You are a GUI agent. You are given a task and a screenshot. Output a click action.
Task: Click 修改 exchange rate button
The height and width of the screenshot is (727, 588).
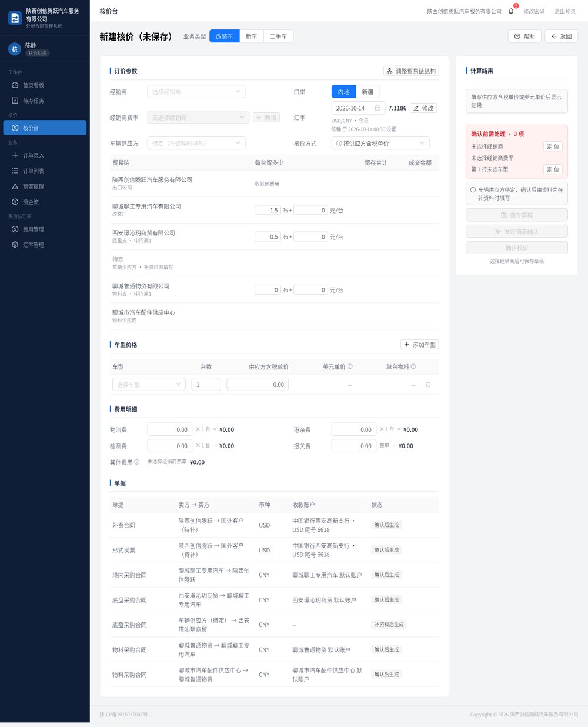tap(423, 108)
